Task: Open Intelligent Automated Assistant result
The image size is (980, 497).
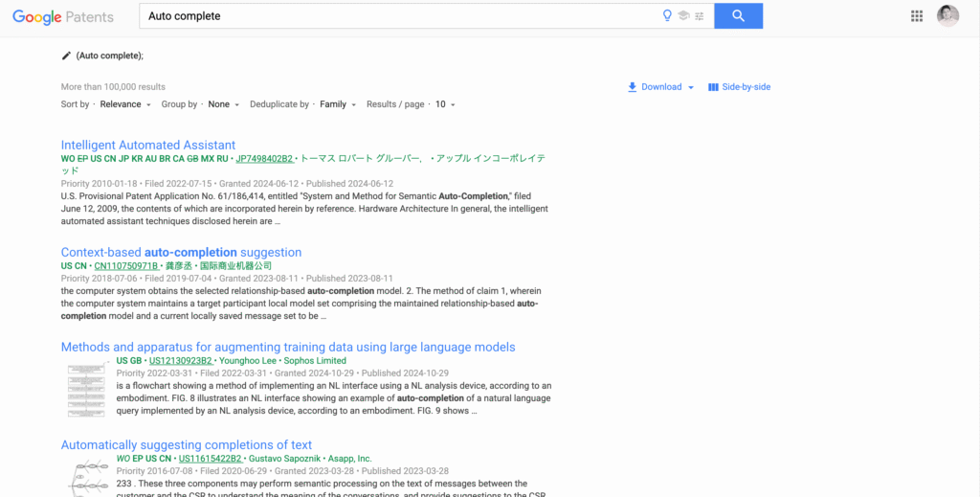Action: point(148,145)
